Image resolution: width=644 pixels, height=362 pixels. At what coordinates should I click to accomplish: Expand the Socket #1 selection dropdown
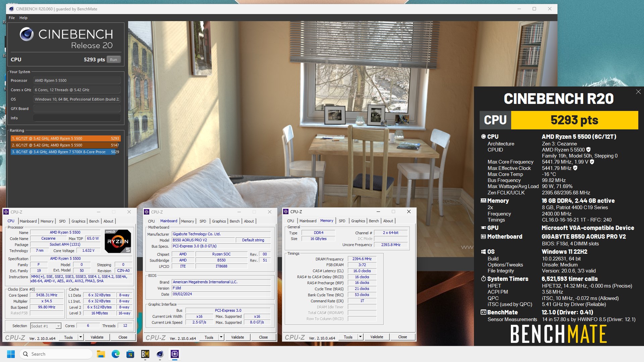[x=58, y=326]
